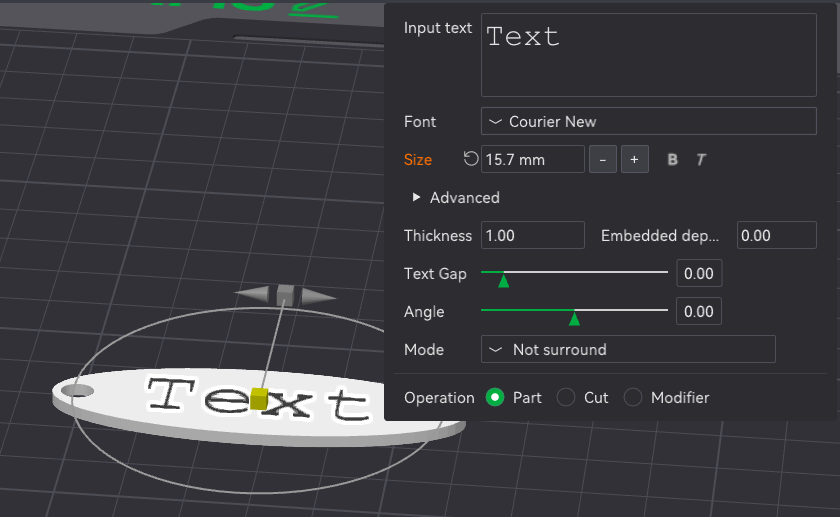The image size is (840, 517).
Task: Toggle bold text style
Action: click(672, 160)
